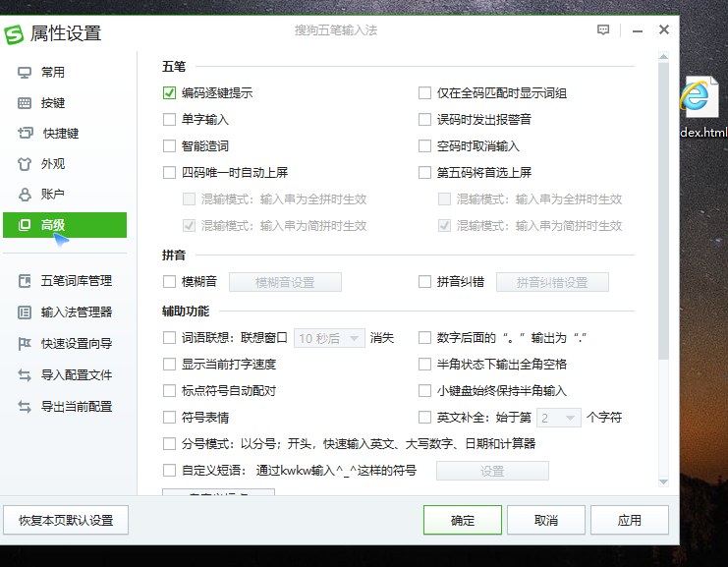The width and height of the screenshot is (728, 567).
Task: Tick the 符号表情 checkbox
Action: coord(169,418)
